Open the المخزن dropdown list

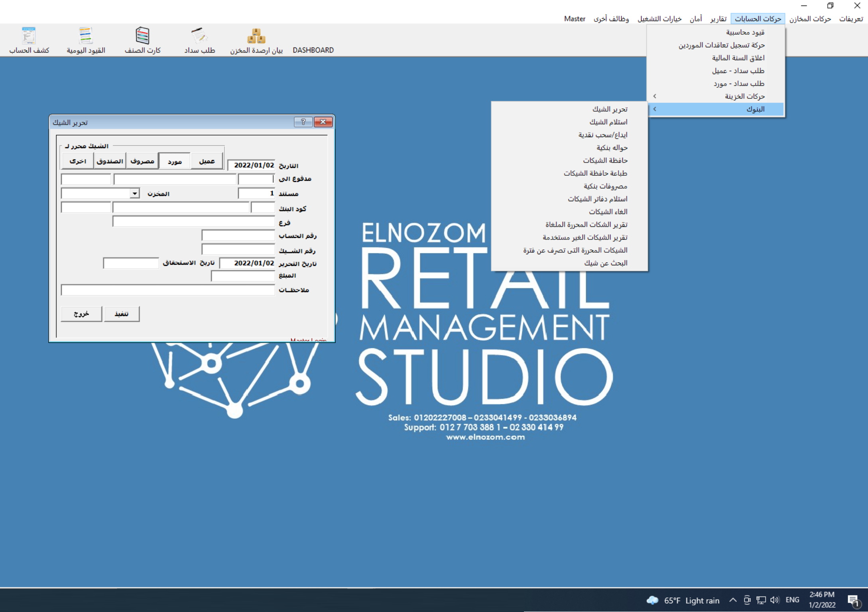point(135,193)
